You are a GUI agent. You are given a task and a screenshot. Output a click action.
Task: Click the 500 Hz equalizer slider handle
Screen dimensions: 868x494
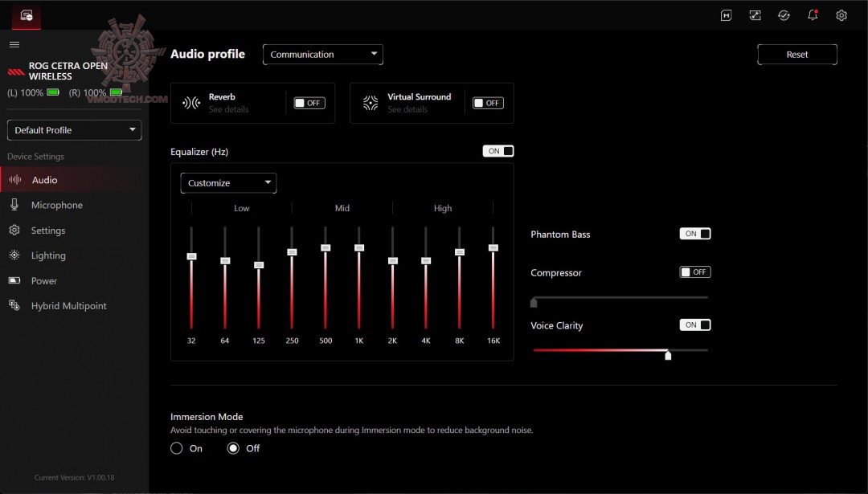pos(325,247)
